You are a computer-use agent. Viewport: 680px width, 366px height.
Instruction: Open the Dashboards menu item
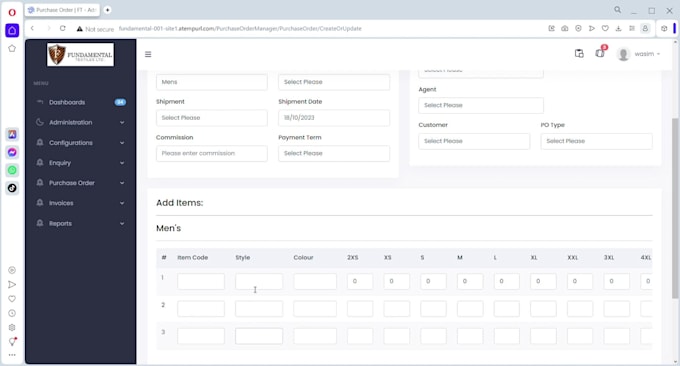80,102
